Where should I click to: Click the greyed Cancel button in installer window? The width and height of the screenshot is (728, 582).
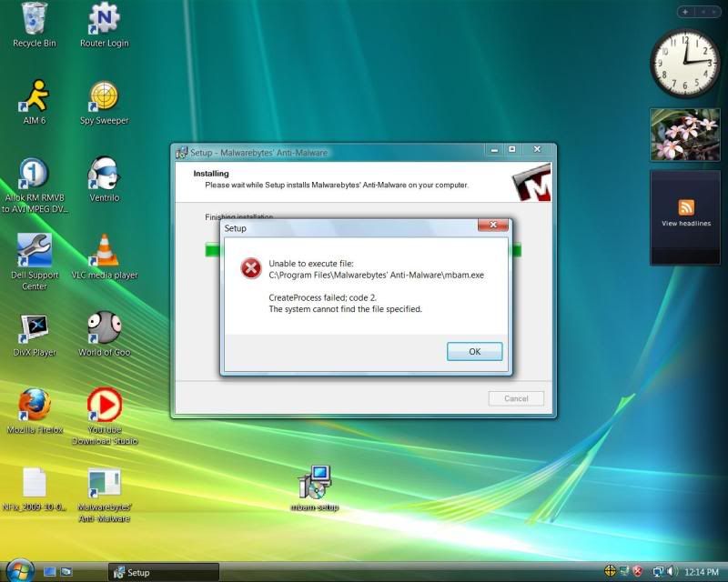[516, 398]
